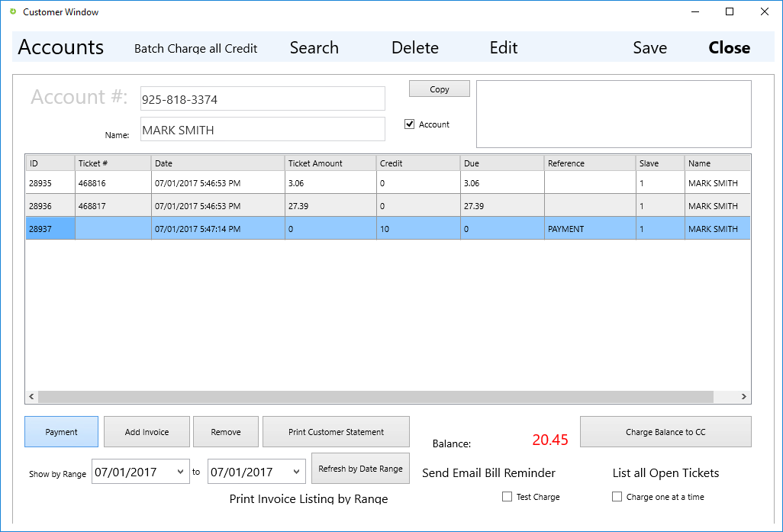Click the horizontal scrollbar thumb in the grid
This screenshot has height=532, width=783.
coord(375,397)
